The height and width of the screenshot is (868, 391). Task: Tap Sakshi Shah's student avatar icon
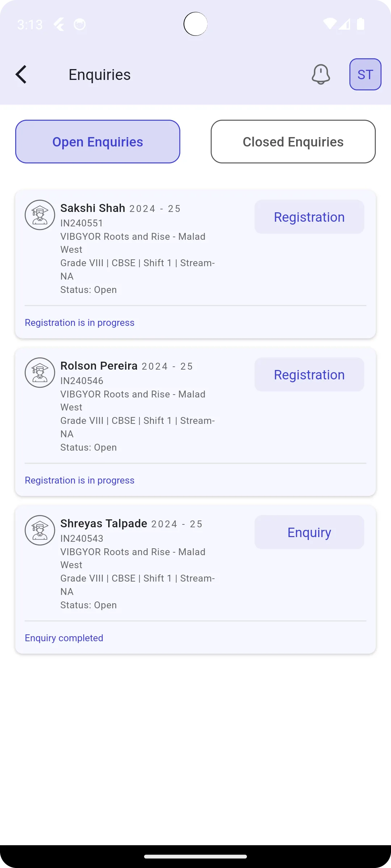(40, 215)
